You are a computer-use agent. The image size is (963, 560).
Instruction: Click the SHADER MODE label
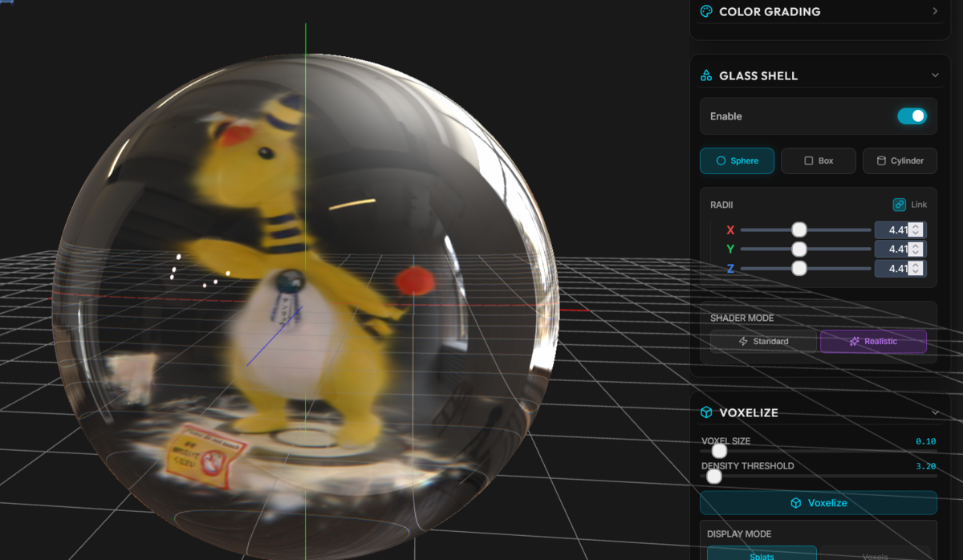743,319
